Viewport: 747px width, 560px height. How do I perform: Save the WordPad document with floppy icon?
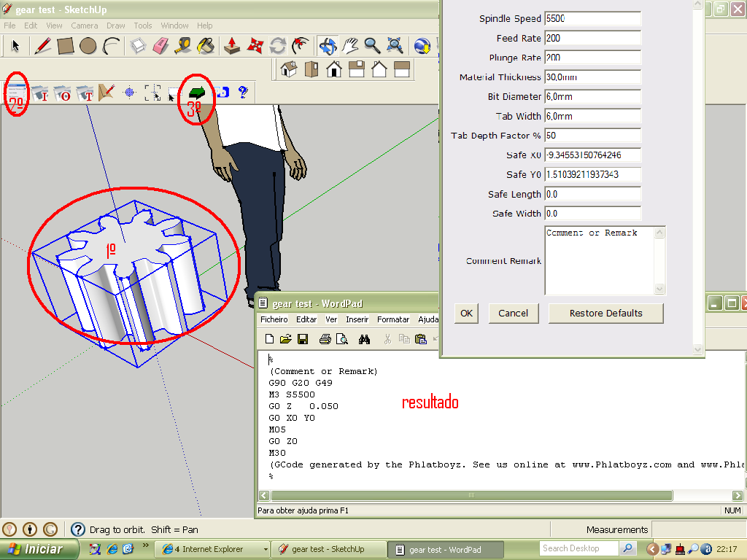pos(303,339)
